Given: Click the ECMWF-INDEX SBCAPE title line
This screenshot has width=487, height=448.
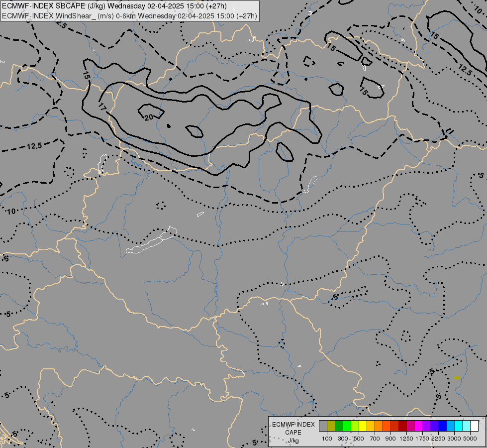Looking at the screenshot, I should click(114, 6).
